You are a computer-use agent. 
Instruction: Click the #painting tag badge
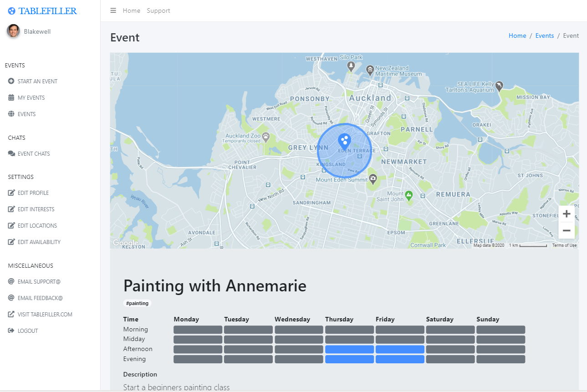pyautogui.click(x=137, y=303)
